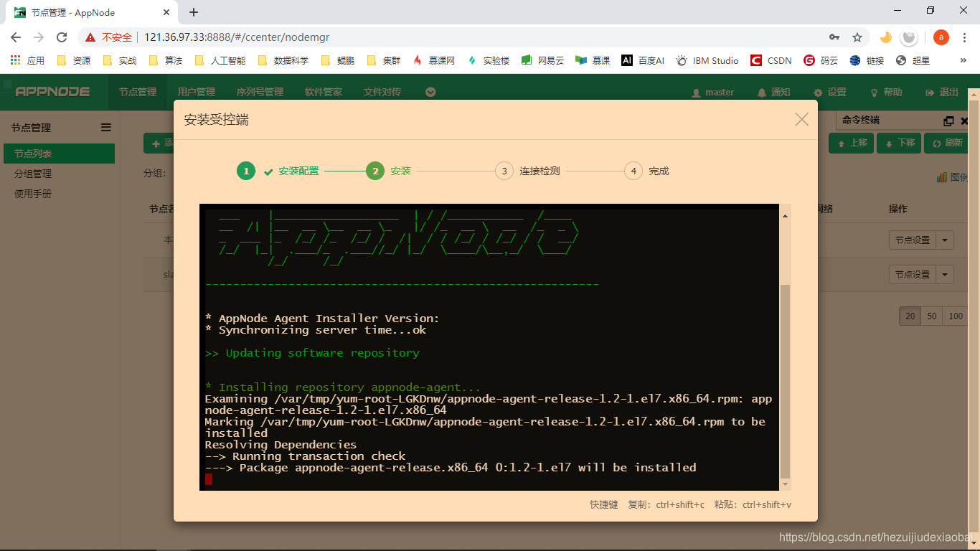Open the 用户管理 top menu
Image resolution: width=980 pixels, height=551 pixels.
point(197,92)
